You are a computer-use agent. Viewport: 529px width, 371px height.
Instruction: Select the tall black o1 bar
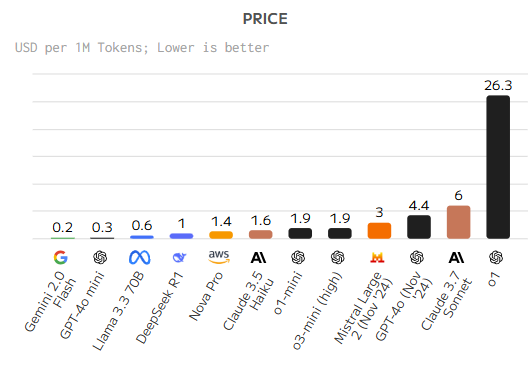[x=498, y=167]
